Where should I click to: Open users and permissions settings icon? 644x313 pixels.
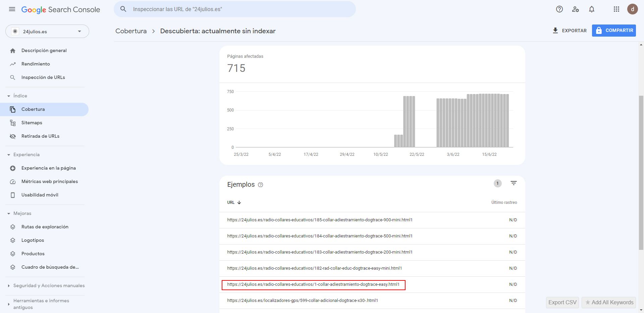pos(576,9)
